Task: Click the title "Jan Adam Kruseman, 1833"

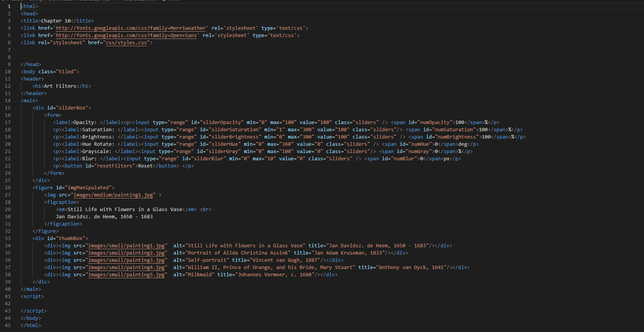Action: pos(348,253)
